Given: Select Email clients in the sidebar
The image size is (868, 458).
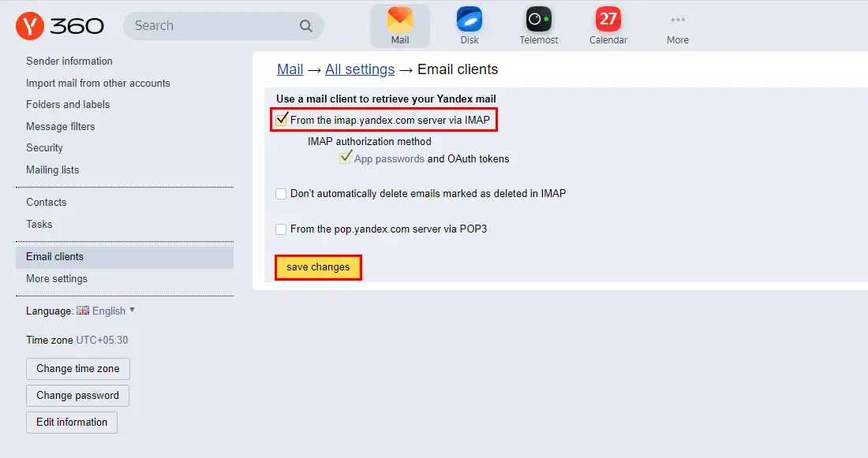Looking at the screenshot, I should point(125,257).
